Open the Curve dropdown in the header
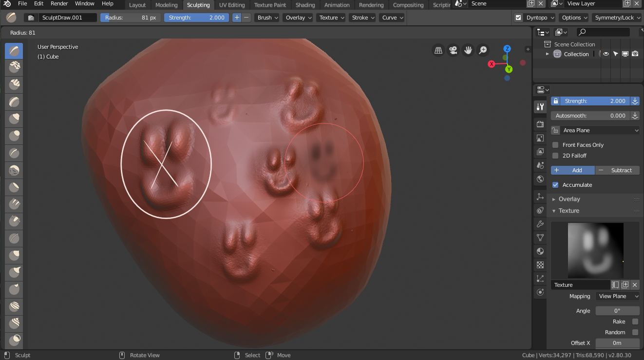Viewport: 644px width, 360px height. [x=392, y=18]
